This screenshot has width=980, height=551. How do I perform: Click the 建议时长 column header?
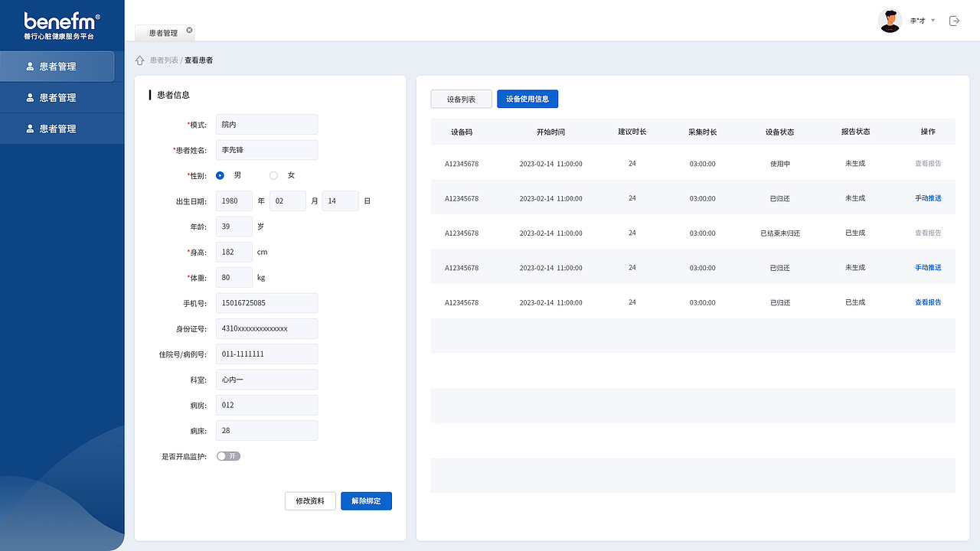click(632, 132)
